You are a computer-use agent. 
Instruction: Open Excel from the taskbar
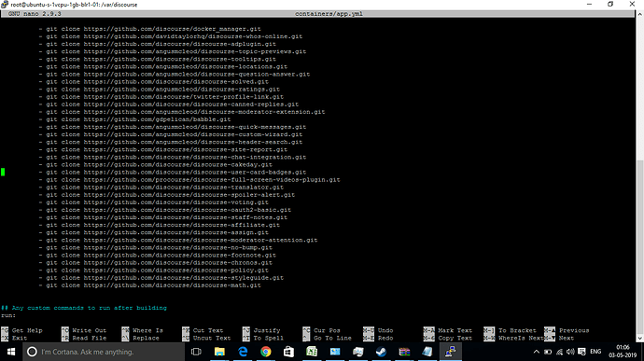click(312, 352)
